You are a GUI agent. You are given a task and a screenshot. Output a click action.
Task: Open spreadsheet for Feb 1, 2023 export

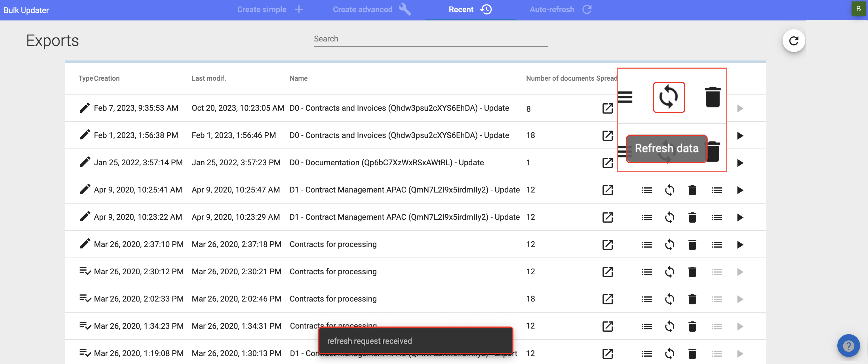[x=607, y=136]
